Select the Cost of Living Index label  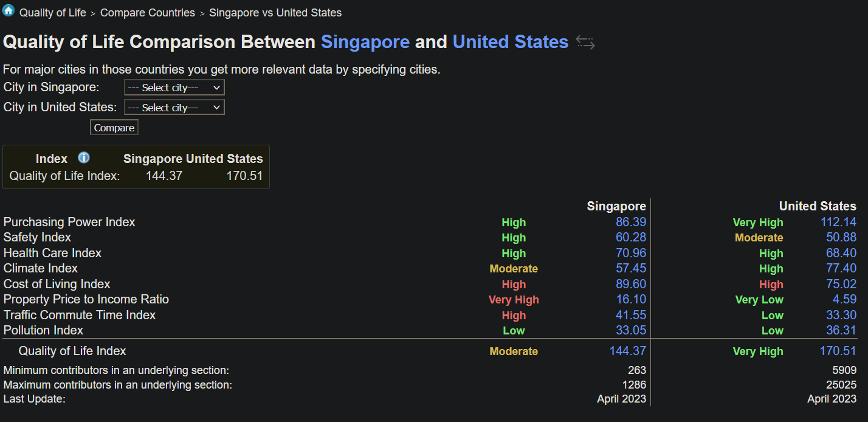(x=57, y=284)
